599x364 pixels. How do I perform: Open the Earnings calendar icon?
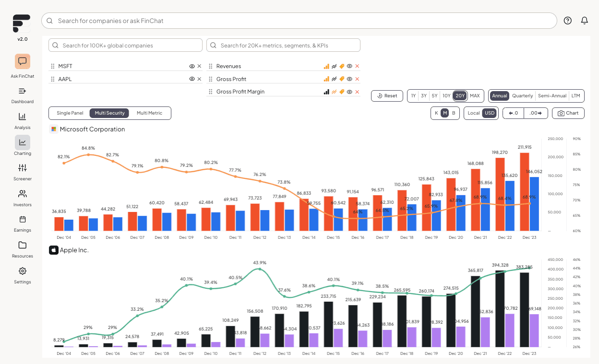point(23,219)
